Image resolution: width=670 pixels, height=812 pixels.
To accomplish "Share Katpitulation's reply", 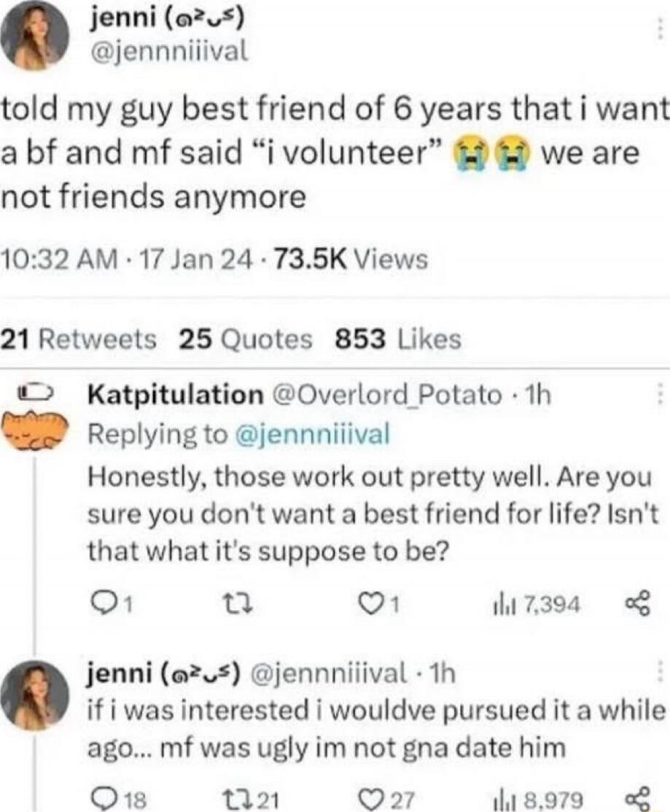I will click(636, 603).
